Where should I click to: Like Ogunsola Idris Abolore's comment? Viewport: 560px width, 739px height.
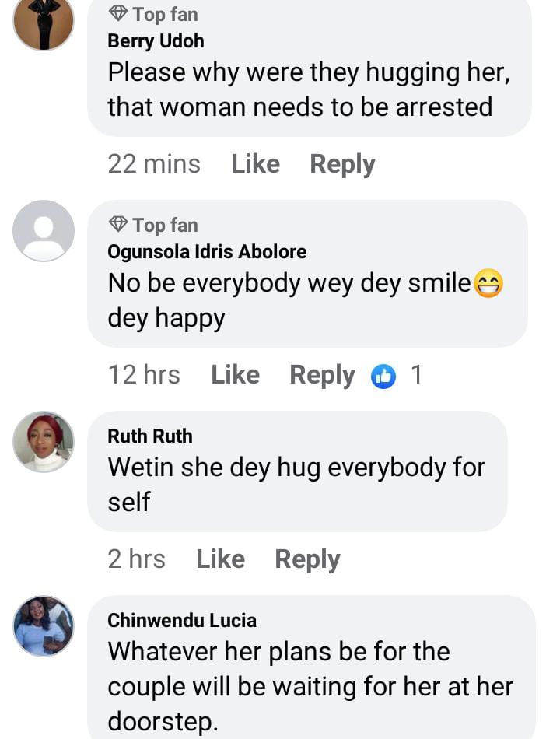click(235, 375)
